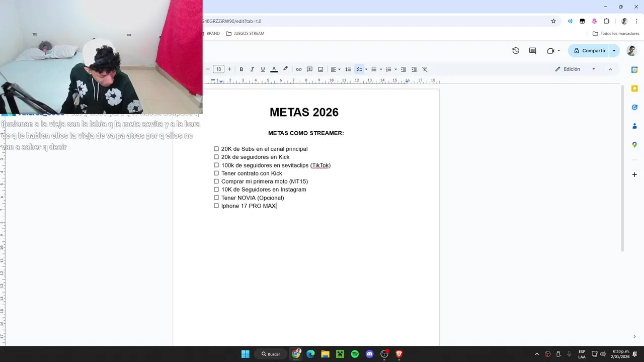This screenshot has height=362, width=644.
Task: Collapse the Docs menus with chevron
Action: pos(610,69)
